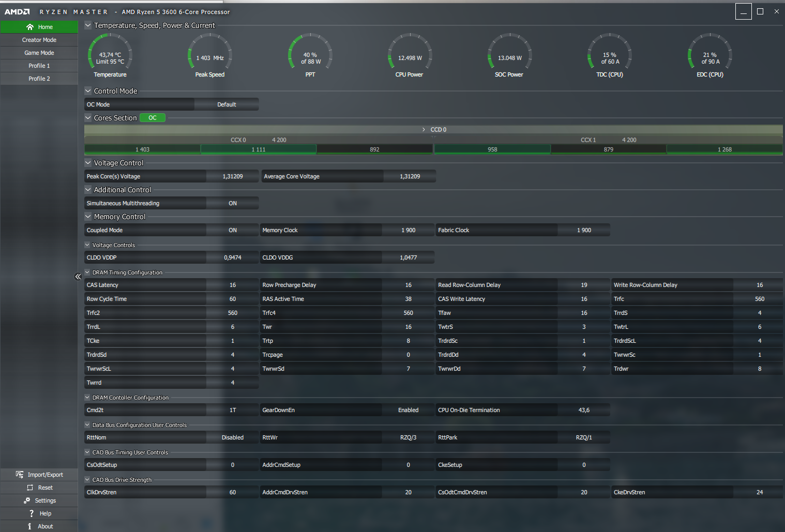The image size is (785, 532).
Task: Collapse the Memory Control section
Action: 88,217
